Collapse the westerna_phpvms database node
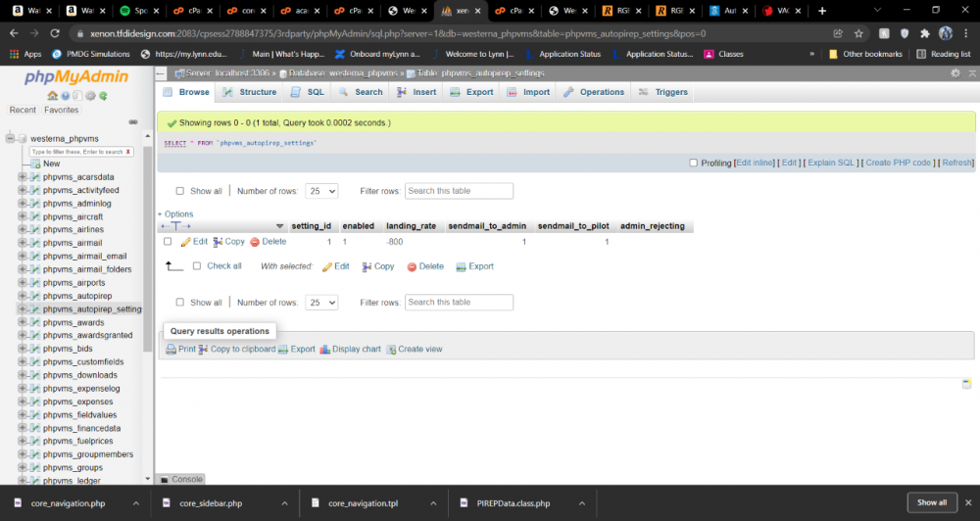Image resolution: width=980 pixels, height=521 pixels. point(10,138)
